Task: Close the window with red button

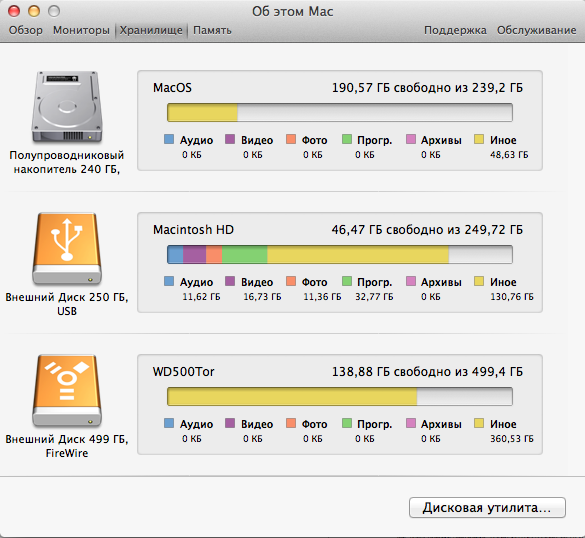Action: coord(14,11)
